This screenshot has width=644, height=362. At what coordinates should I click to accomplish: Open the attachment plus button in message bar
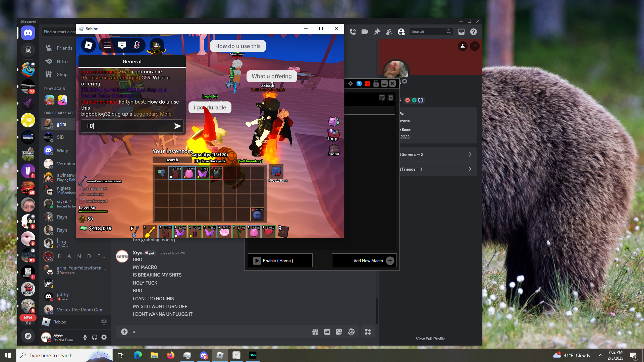click(124, 332)
